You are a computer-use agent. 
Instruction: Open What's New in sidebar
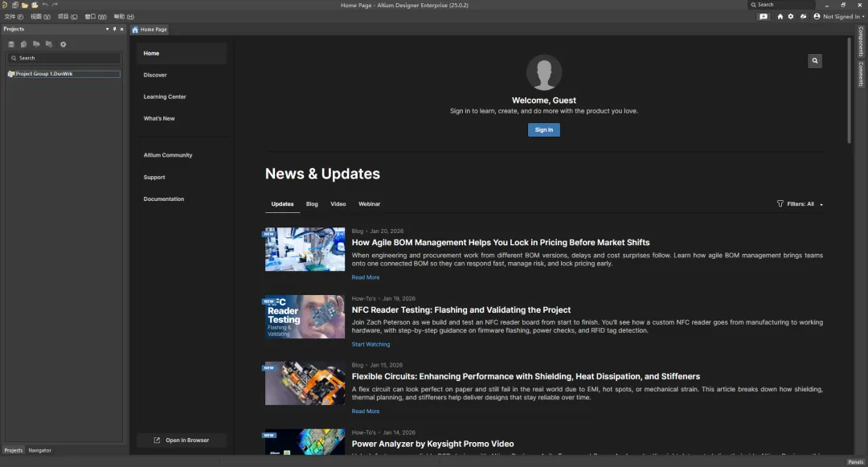[x=159, y=118]
